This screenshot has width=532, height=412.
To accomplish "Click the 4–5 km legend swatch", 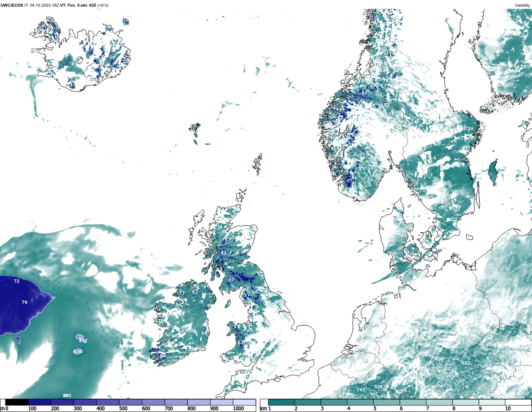I will pos(360,402).
